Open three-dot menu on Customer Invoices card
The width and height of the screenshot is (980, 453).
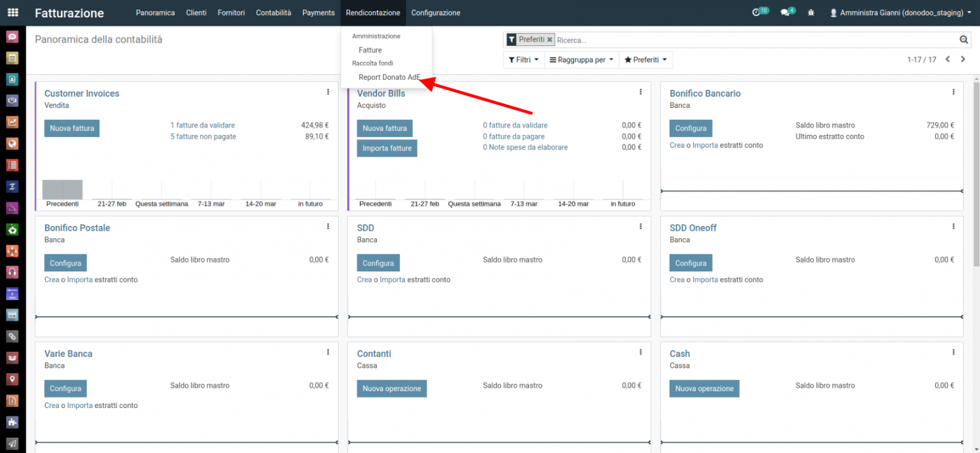(328, 92)
